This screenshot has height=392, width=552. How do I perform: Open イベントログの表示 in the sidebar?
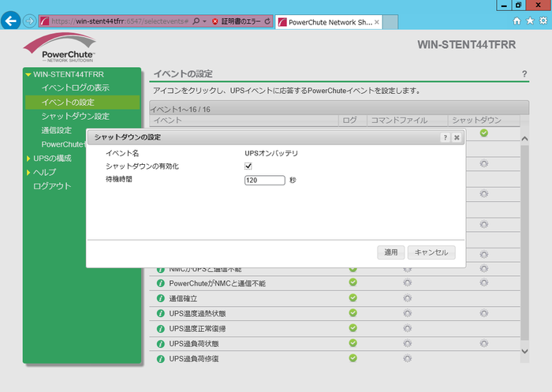pyautogui.click(x=76, y=88)
